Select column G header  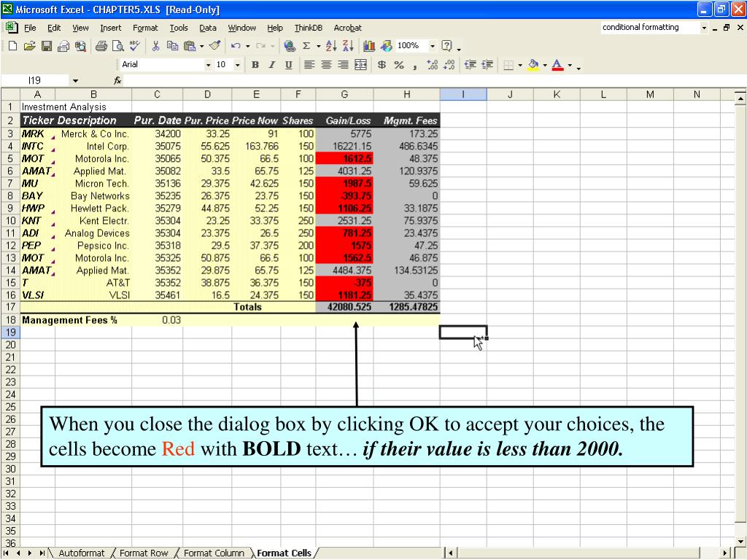(344, 94)
